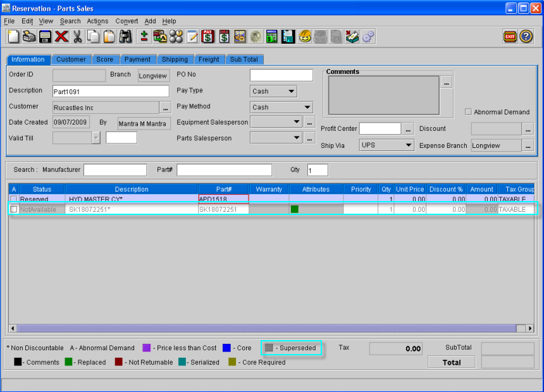Click the green invoice dollar icon
This screenshot has height=392, width=544.
[x=272, y=37]
